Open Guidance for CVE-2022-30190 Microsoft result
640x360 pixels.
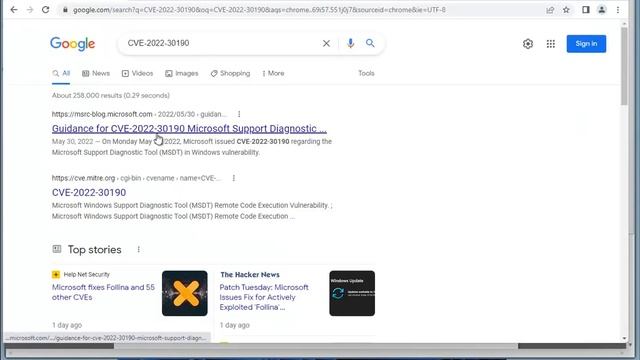tap(189, 129)
